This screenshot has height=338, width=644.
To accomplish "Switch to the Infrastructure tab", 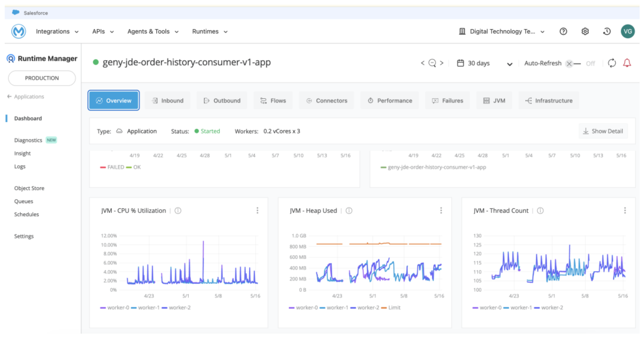I will coord(548,101).
